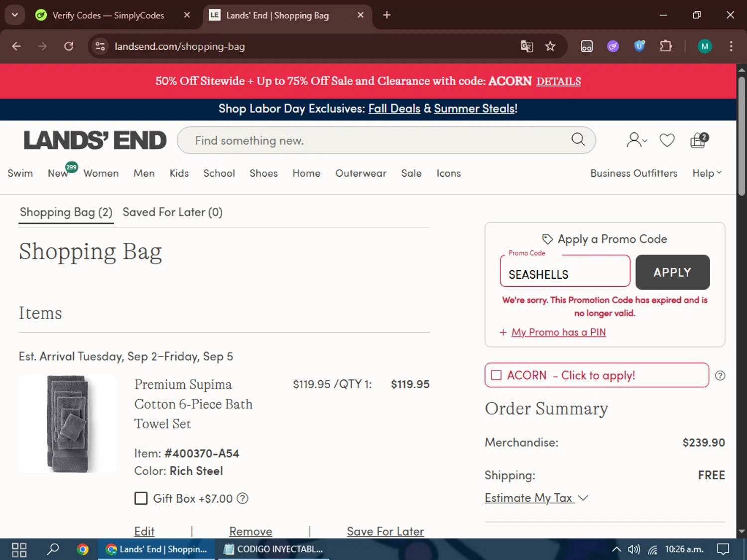This screenshot has height=560, width=747.
Task: Open Gift Box help question icon
Action: (x=242, y=498)
